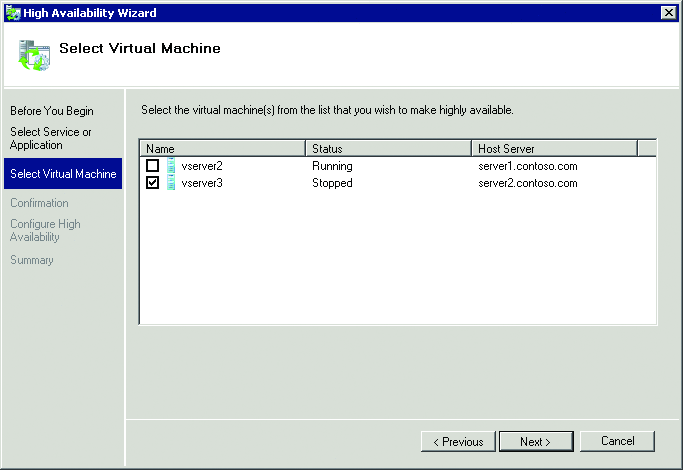
Task: Open the Select Service or Application step
Action: click(x=51, y=139)
